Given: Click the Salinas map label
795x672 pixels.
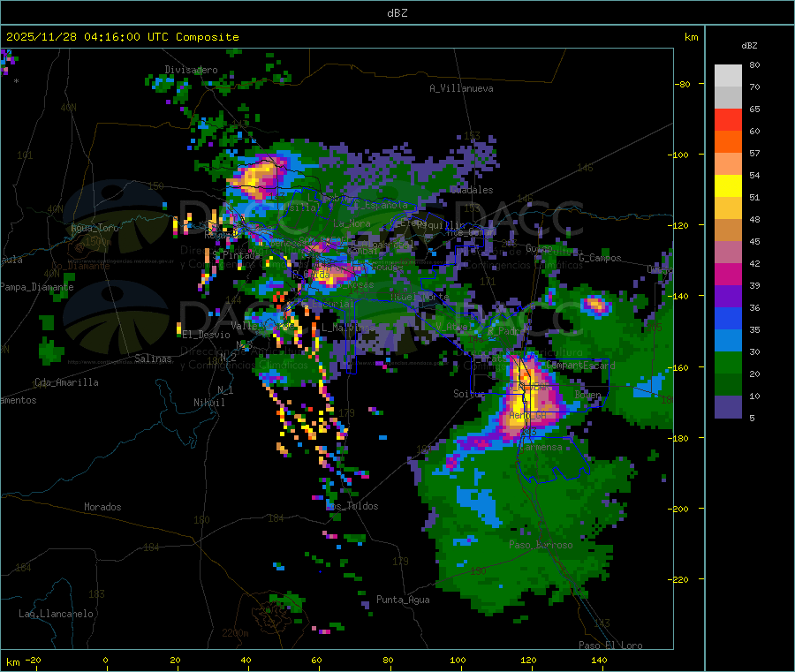Looking at the screenshot, I should [153, 359].
